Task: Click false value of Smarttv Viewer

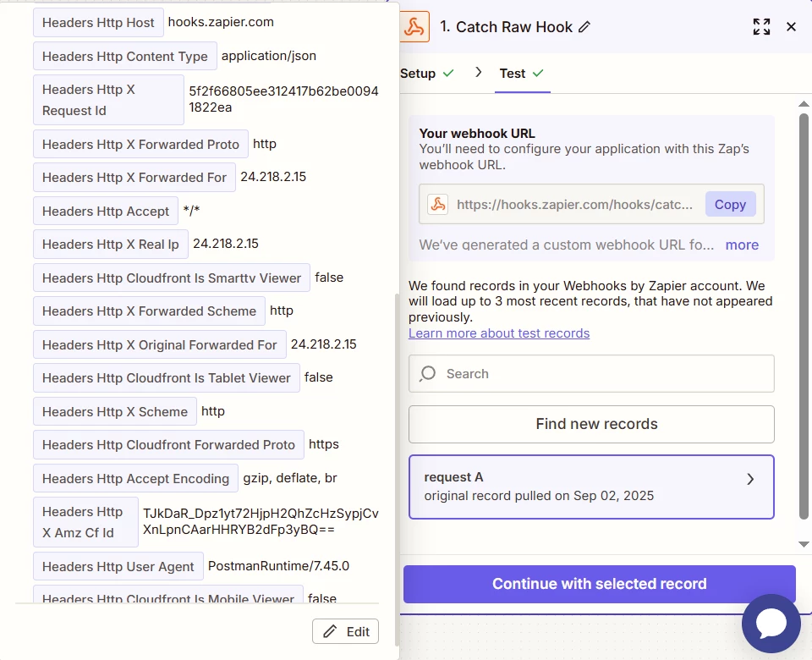Action: click(x=329, y=278)
